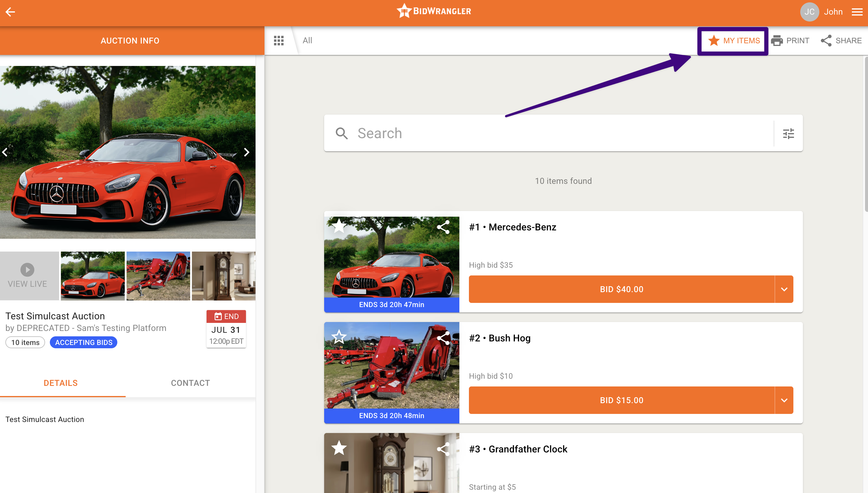Open the Auction Info panel header

pyautogui.click(x=130, y=41)
